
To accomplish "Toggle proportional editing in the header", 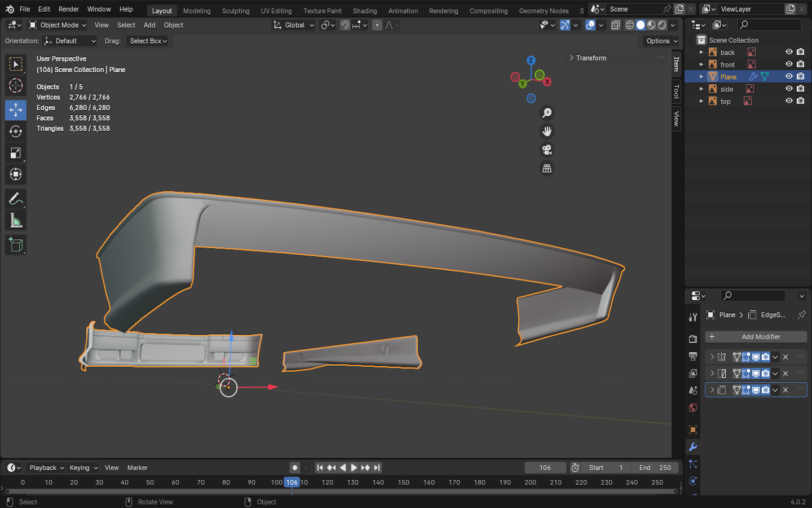I will pyautogui.click(x=377, y=25).
